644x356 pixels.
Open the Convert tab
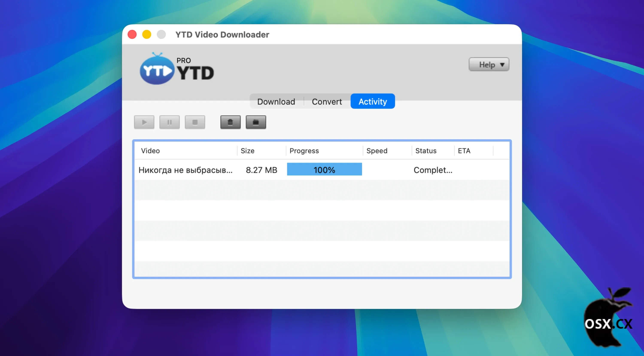[x=327, y=102]
